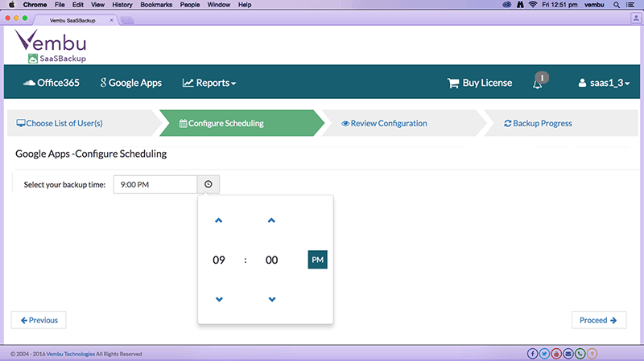Open the Wi-Fi status menu

point(533,5)
